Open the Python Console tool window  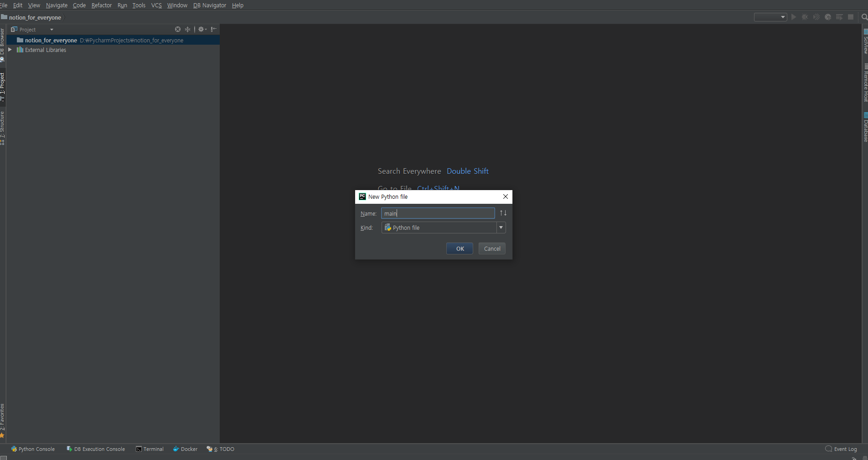coord(33,449)
